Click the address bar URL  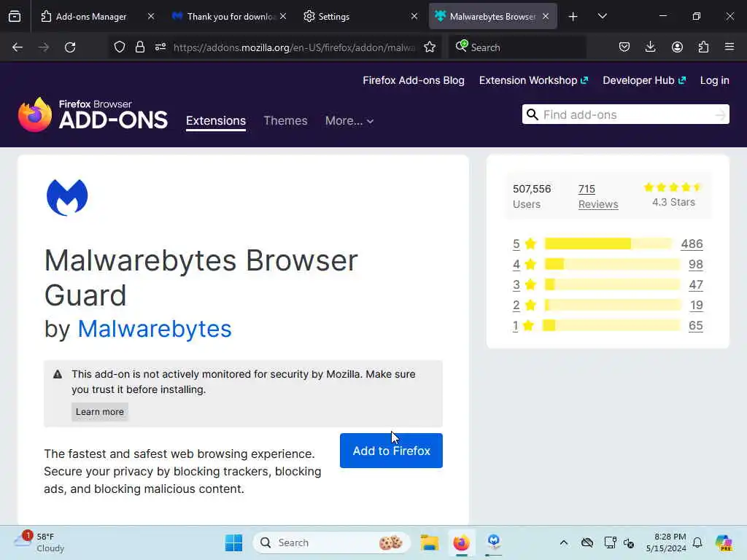294,47
